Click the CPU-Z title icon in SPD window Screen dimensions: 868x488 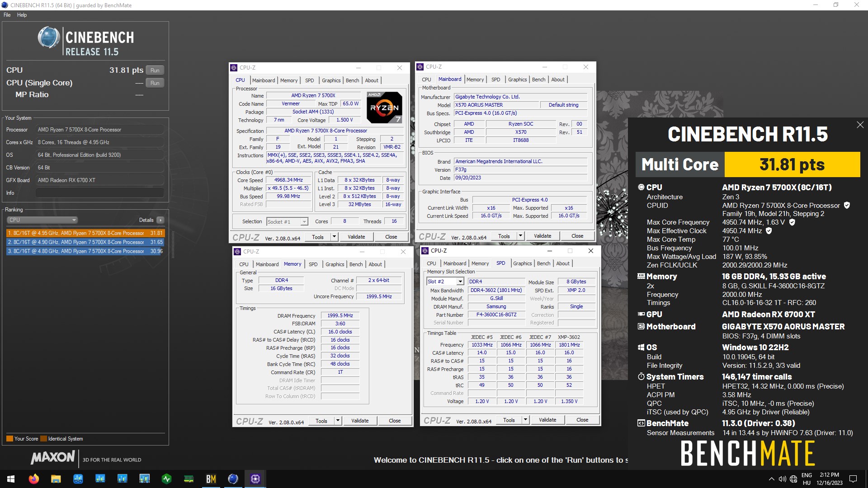point(425,251)
